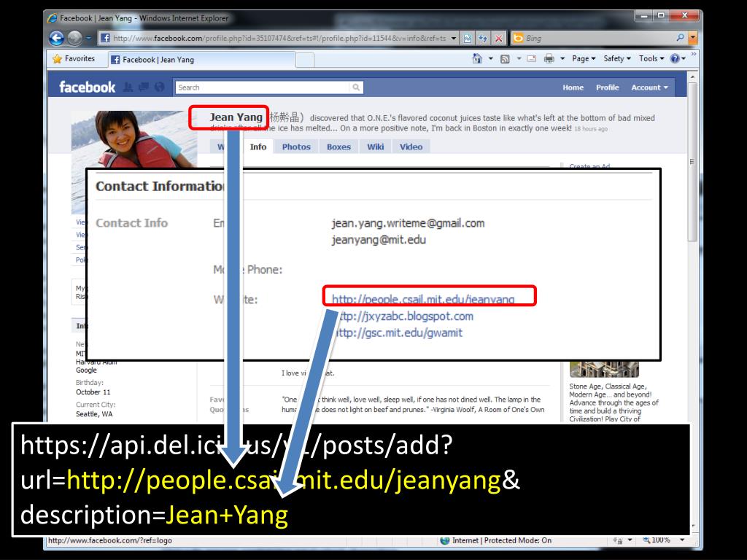The image size is (747, 560).
Task: Switch to the Boxes profile tab
Action: click(x=338, y=147)
